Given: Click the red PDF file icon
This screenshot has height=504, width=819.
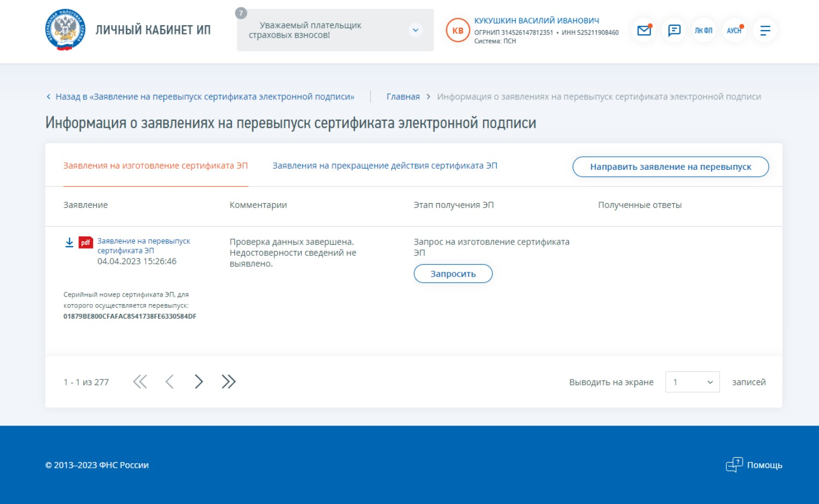Looking at the screenshot, I should point(86,243).
